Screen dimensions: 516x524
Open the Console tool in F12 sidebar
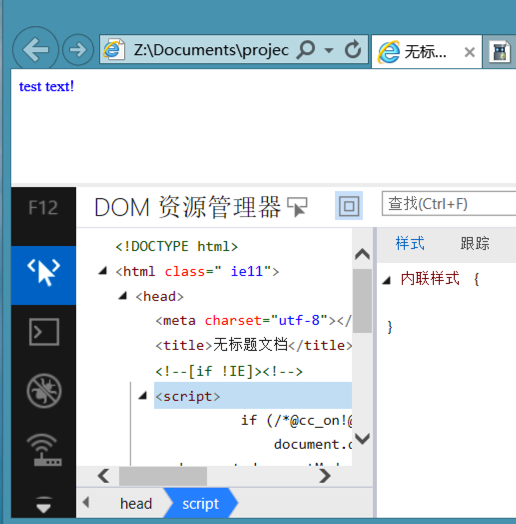click(x=44, y=332)
